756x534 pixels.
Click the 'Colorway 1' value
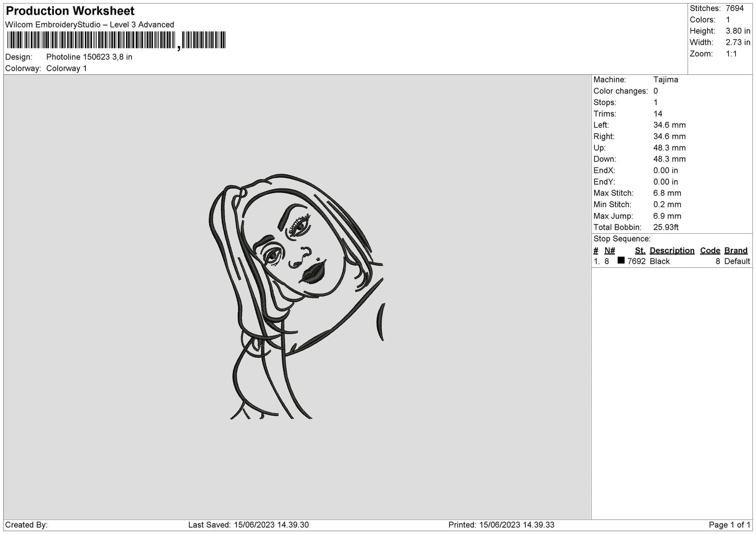point(66,69)
